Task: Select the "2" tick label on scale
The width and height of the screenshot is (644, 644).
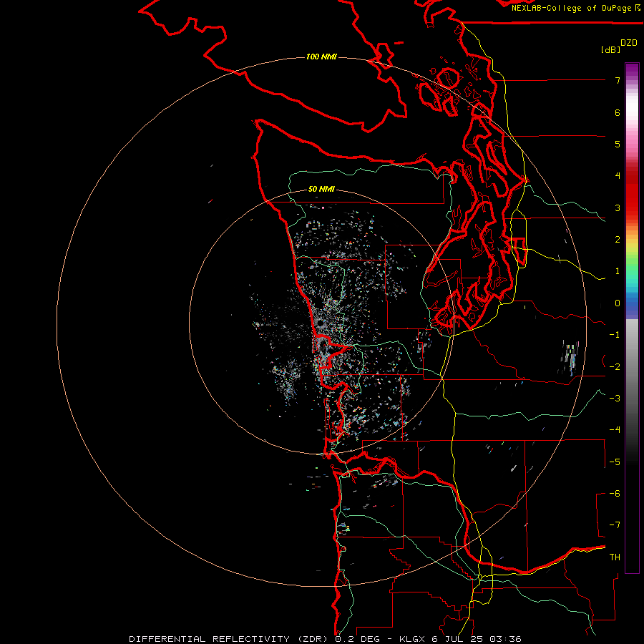Action: coord(618,240)
